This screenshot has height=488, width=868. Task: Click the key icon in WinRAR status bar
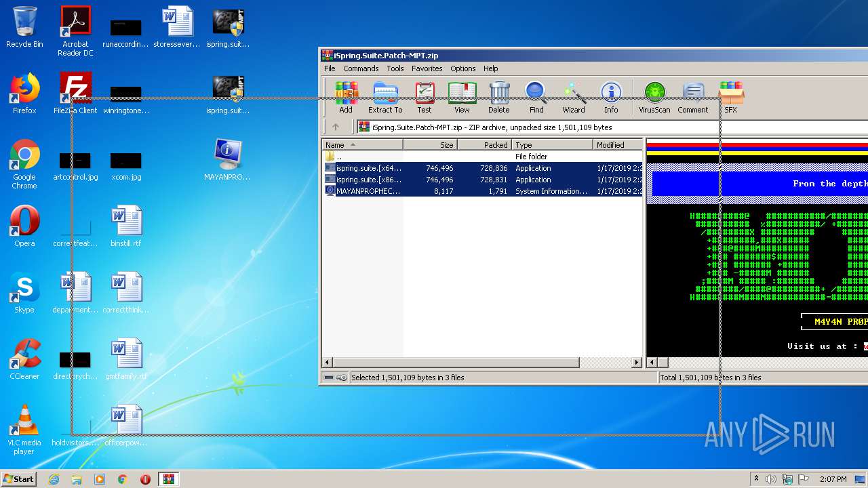tap(341, 378)
